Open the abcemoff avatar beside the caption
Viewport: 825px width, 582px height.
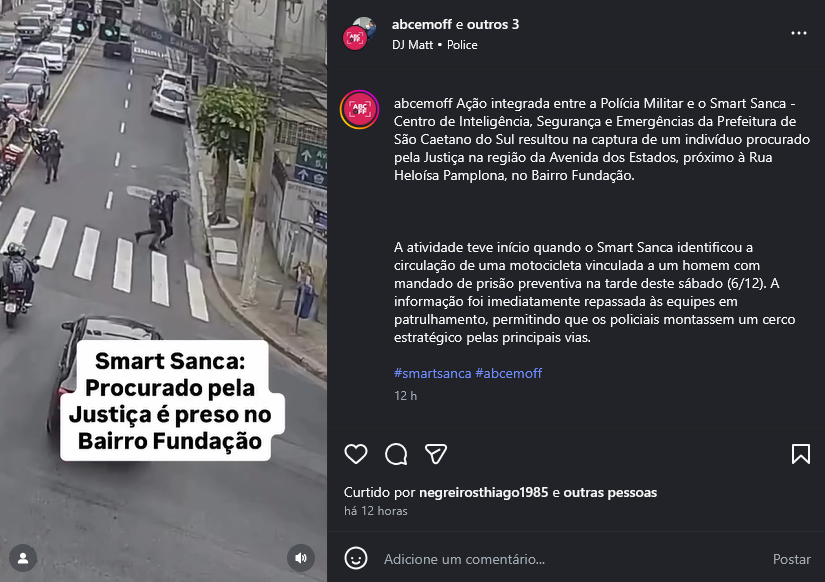click(x=359, y=109)
